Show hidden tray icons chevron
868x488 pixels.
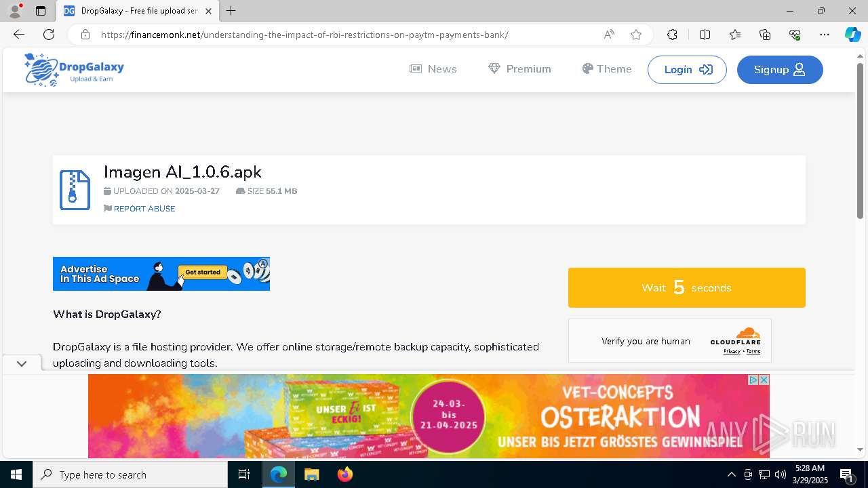[731, 474]
